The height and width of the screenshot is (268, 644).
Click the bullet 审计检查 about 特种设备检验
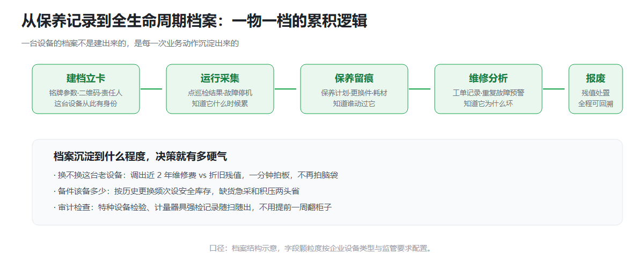pos(193,206)
